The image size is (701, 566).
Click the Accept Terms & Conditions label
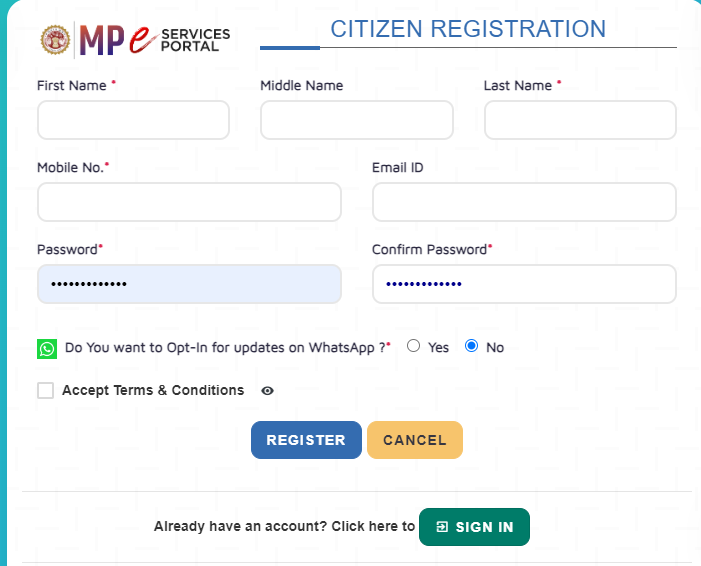coord(153,390)
